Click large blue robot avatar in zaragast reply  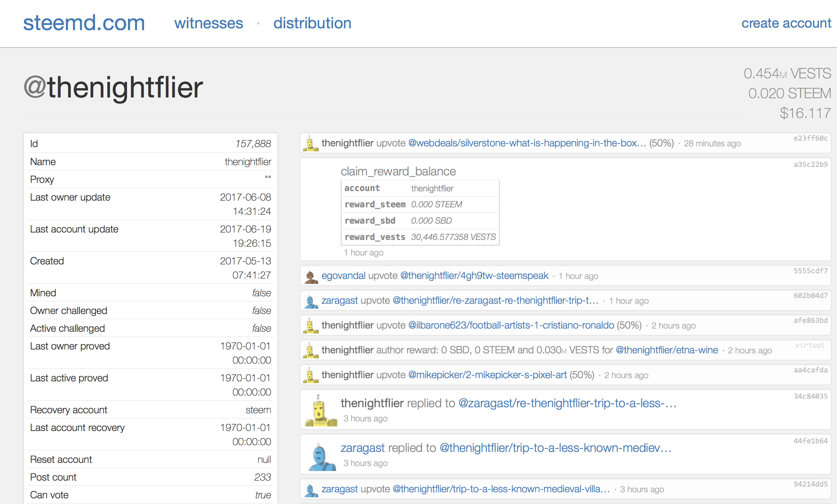[321, 457]
